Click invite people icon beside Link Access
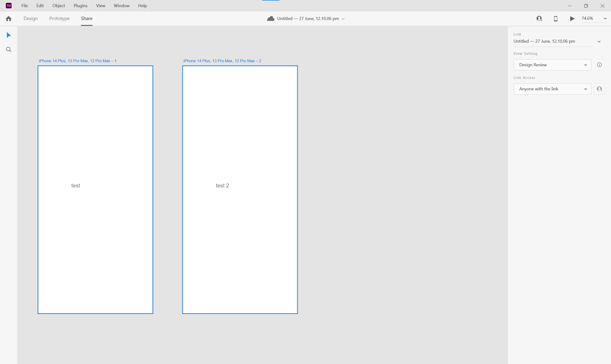 pyautogui.click(x=599, y=89)
